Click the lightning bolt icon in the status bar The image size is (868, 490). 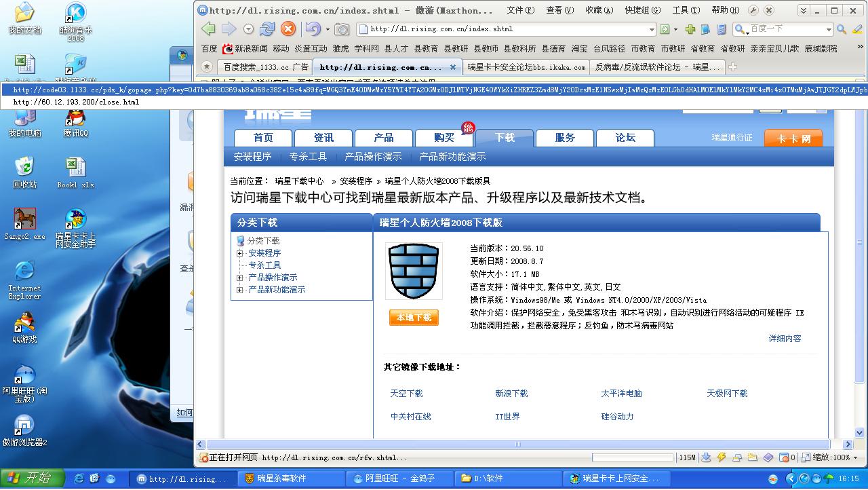[x=722, y=457]
